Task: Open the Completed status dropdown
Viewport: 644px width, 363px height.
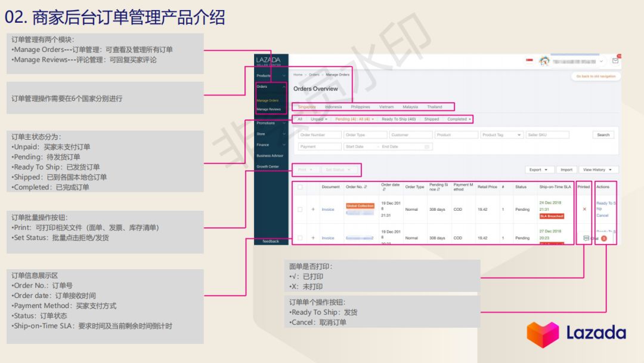Action: [459, 119]
